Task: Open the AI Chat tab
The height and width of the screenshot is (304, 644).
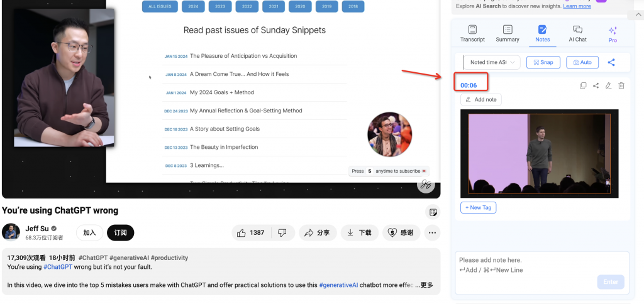Action: [x=577, y=34]
